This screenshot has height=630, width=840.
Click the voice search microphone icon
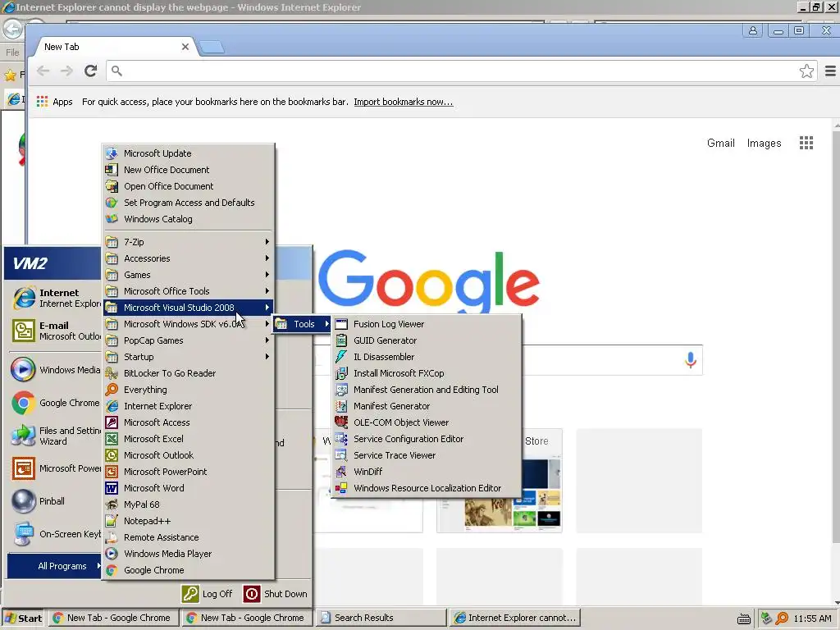691,360
